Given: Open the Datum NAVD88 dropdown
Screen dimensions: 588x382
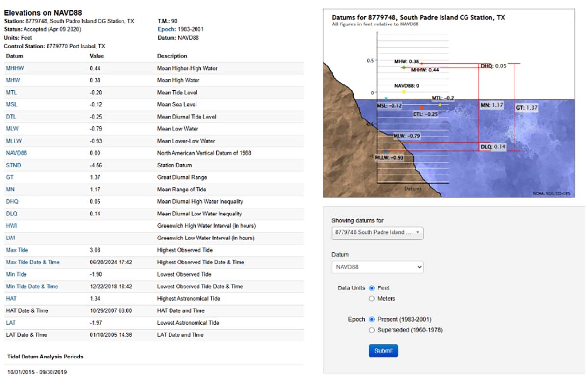Looking at the screenshot, I should click(377, 267).
